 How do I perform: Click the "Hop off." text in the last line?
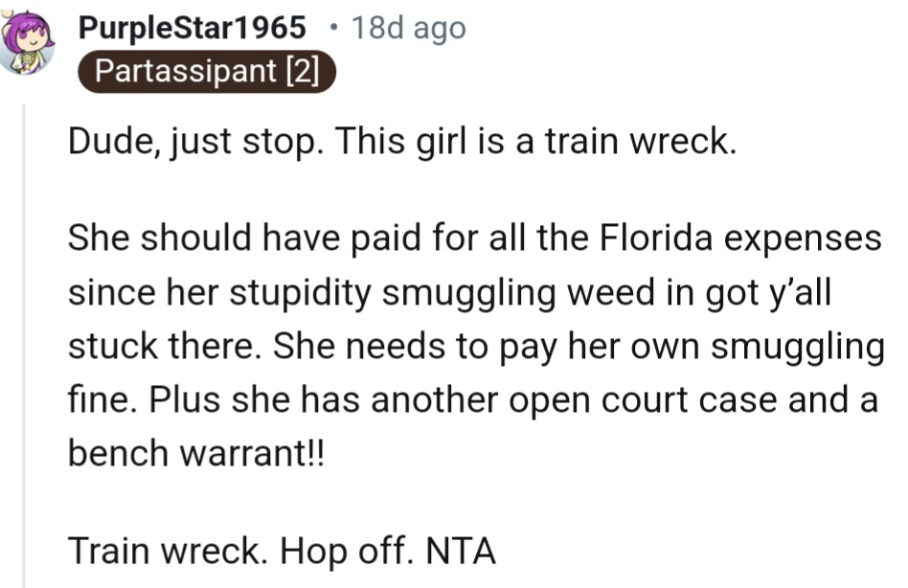348,551
